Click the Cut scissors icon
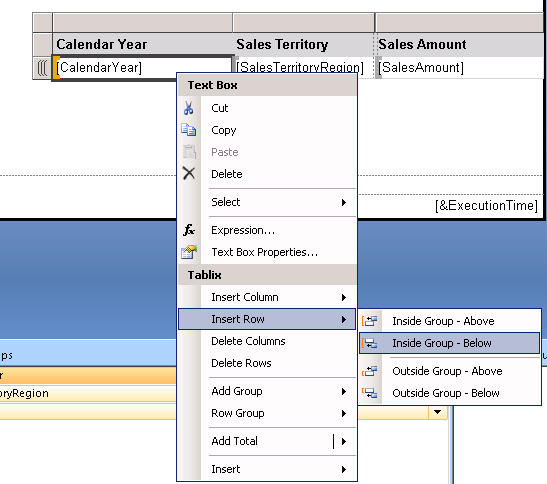Image resolution: width=547 pixels, height=484 pixels. click(188, 108)
